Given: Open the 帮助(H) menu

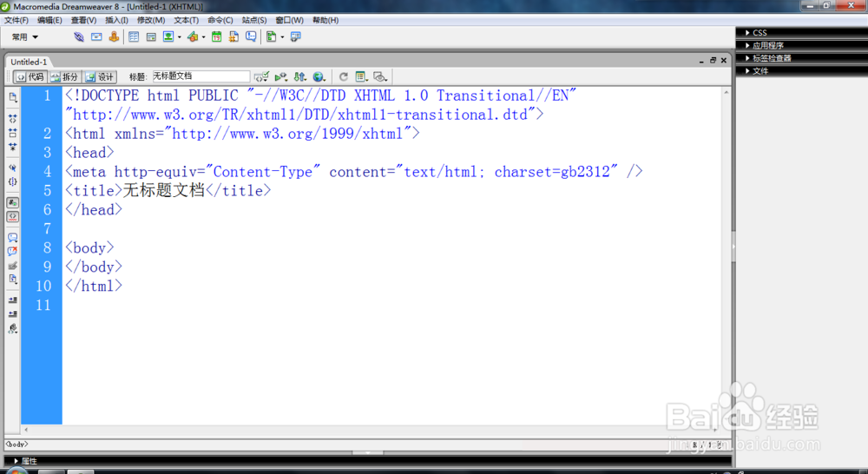Looking at the screenshot, I should pyautogui.click(x=325, y=20).
